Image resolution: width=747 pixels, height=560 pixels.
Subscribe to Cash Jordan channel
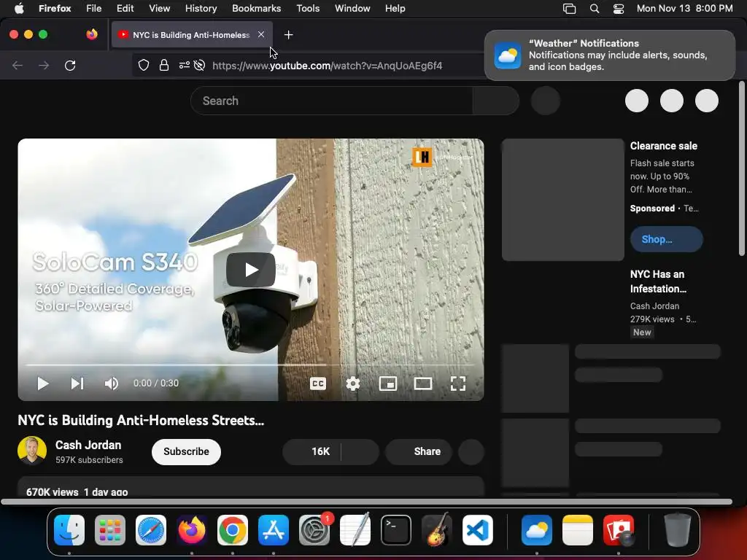[x=186, y=451]
